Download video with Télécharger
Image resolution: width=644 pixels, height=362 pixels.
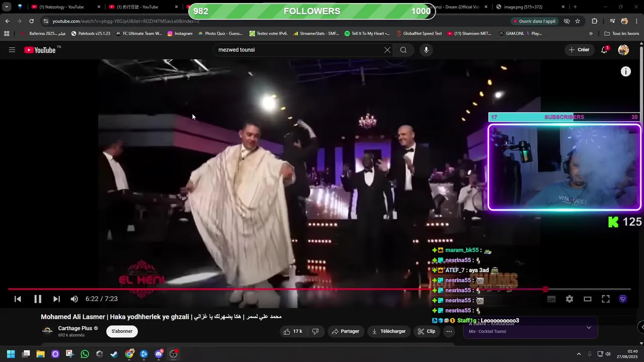pos(388,331)
